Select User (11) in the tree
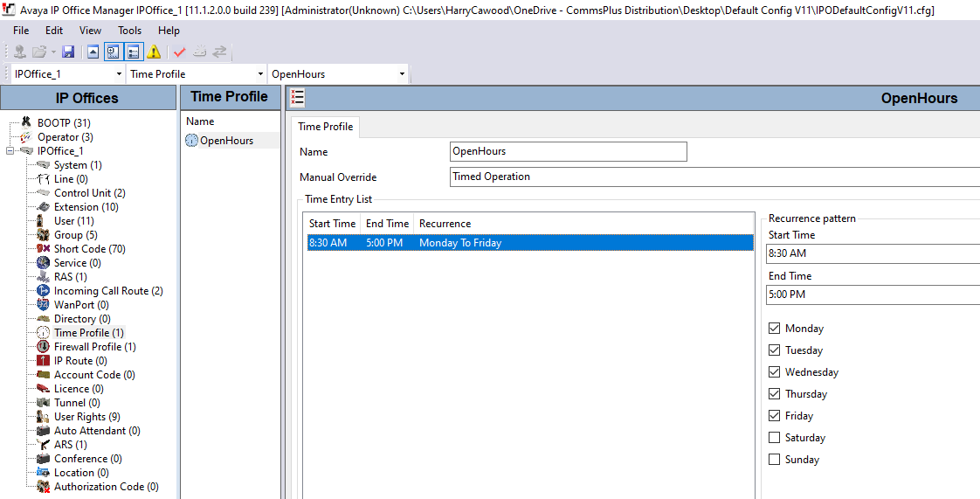This screenshot has width=980, height=499. click(73, 221)
